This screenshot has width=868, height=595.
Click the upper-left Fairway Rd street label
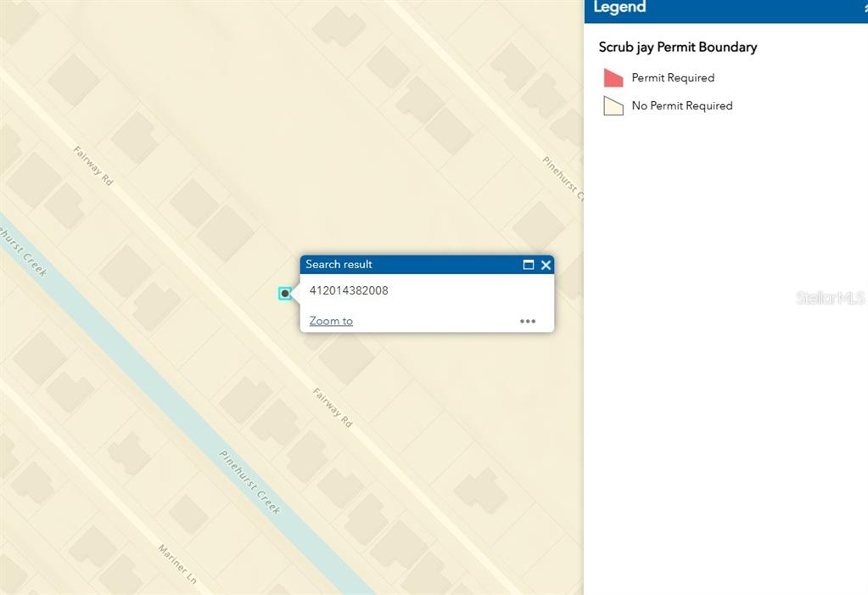click(93, 166)
